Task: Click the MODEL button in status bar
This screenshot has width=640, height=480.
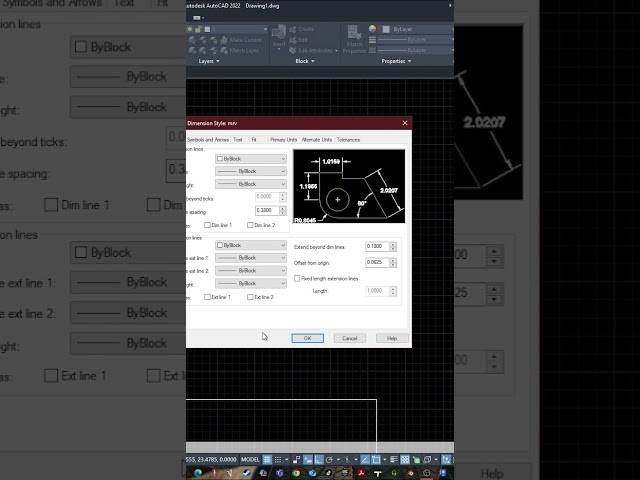Action: pos(250,460)
